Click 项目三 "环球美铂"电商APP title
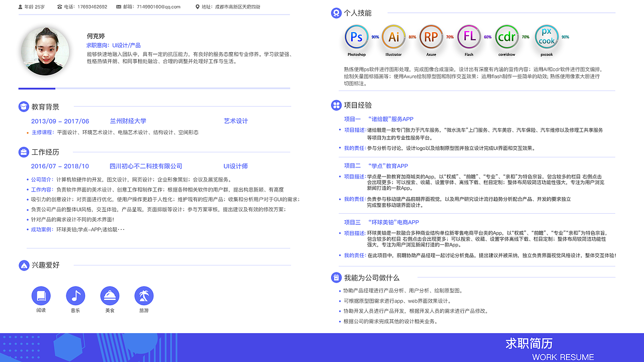 click(381, 222)
